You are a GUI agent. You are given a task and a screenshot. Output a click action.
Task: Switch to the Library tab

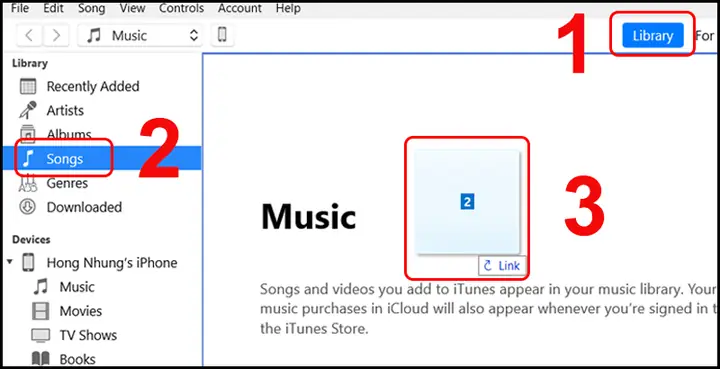[x=652, y=35]
